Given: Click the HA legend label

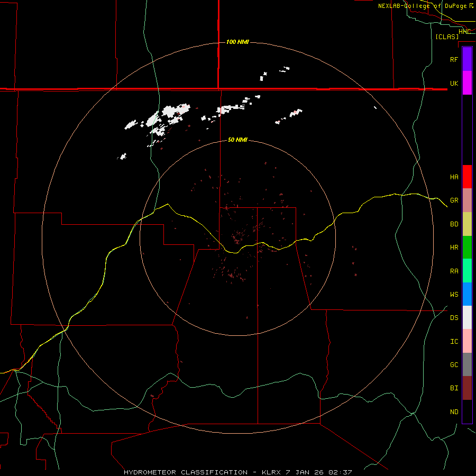Looking at the screenshot, I should (x=454, y=177).
